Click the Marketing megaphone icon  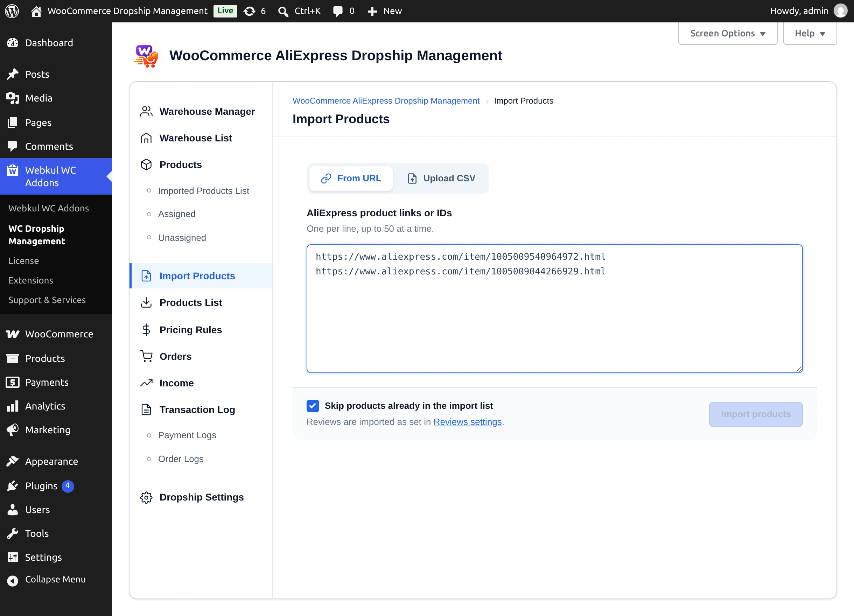13,429
